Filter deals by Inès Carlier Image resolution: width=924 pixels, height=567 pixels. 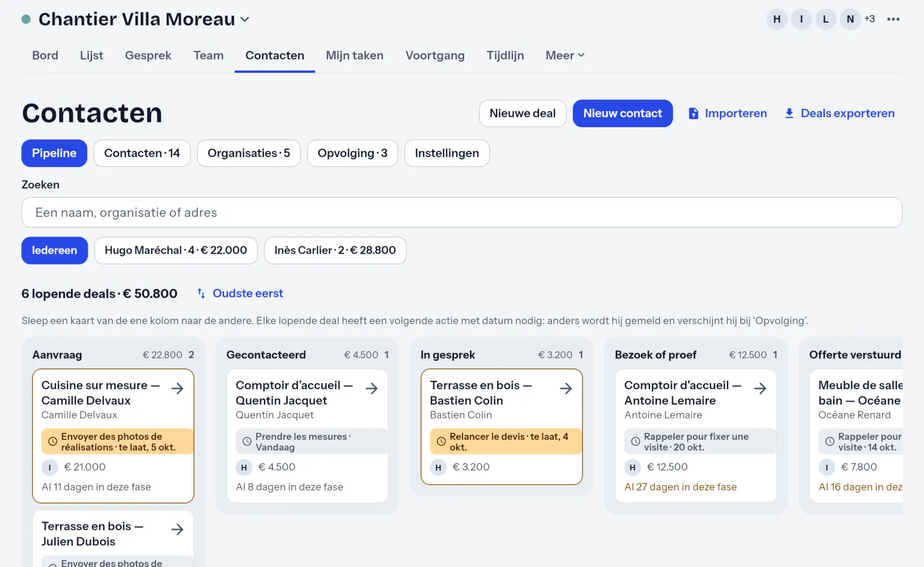pos(335,250)
